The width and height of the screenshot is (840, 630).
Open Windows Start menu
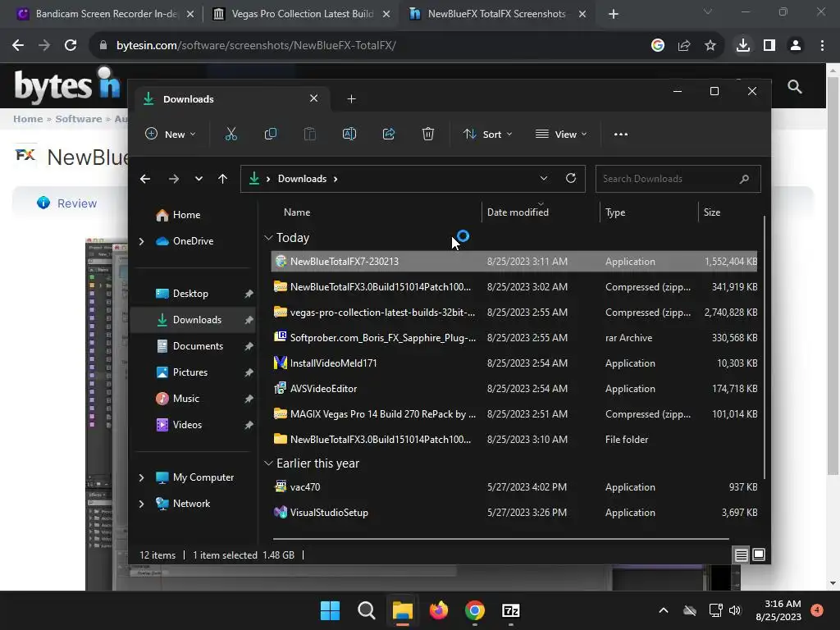coord(330,610)
